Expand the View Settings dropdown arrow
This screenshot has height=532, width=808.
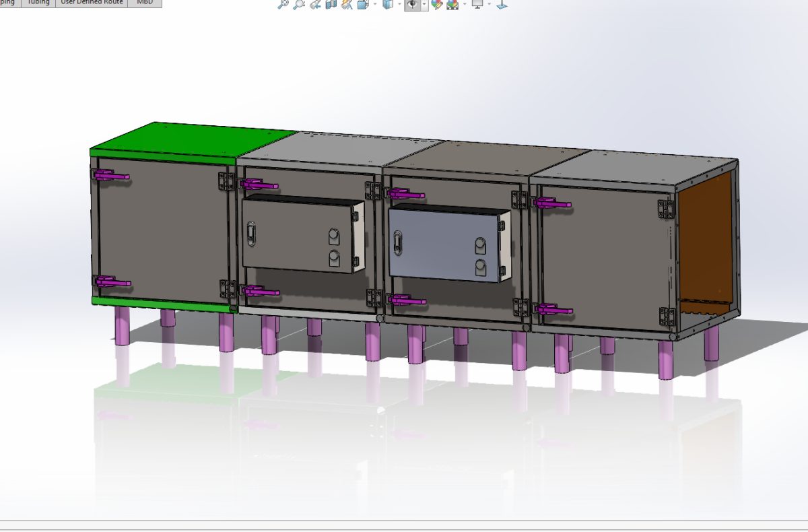[490, 3]
